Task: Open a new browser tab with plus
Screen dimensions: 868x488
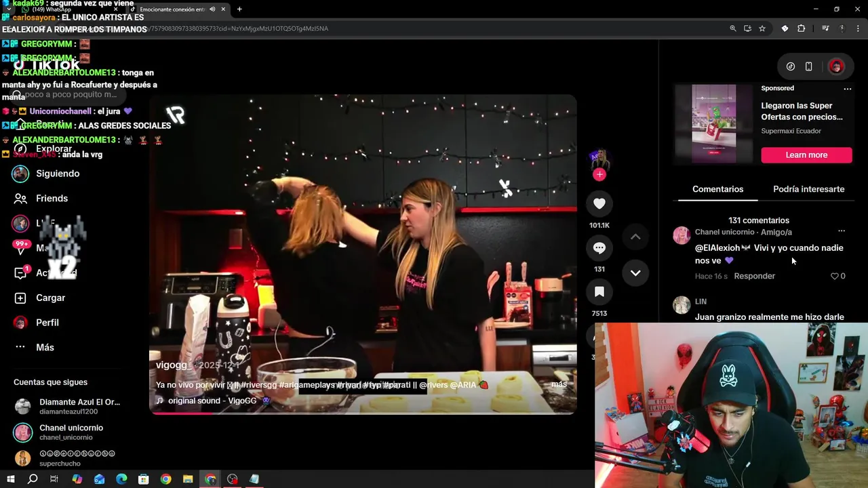Action: click(x=239, y=9)
